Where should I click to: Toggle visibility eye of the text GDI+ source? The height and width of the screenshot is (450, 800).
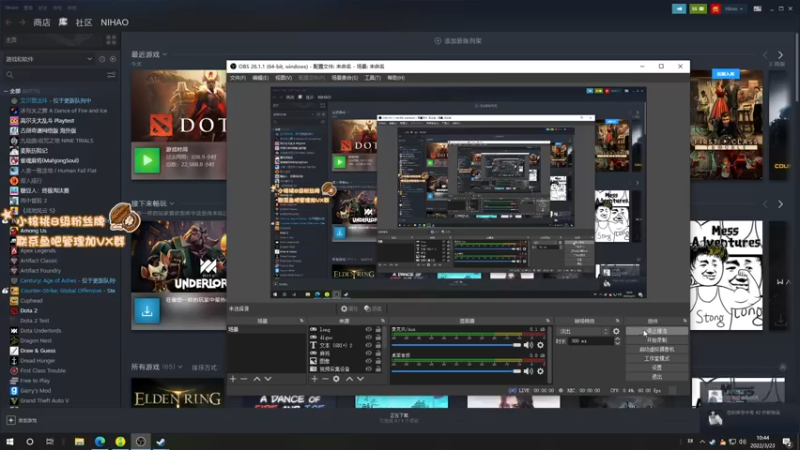(x=368, y=345)
